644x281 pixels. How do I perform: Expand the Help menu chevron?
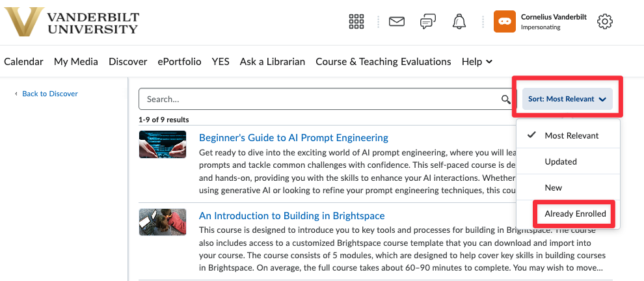(489, 62)
